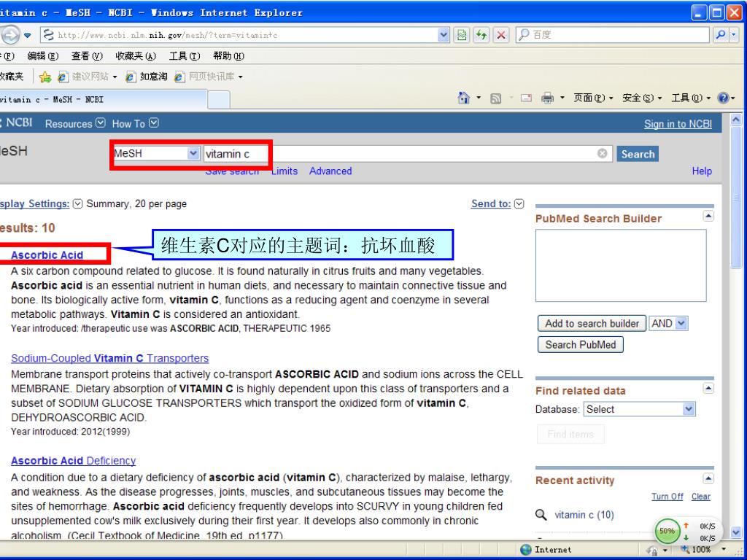This screenshot has height=560, width=747.
Task: Click the blue Search button
Action: pyautogui.click(x=638, y=154)
